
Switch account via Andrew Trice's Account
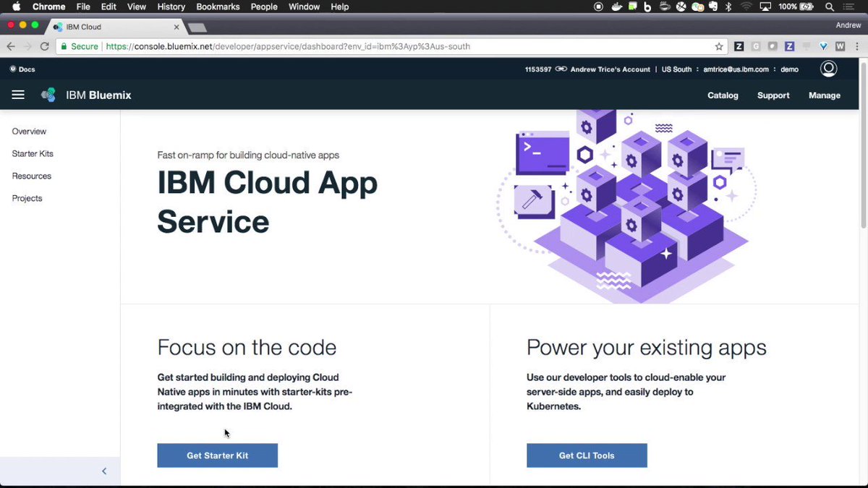tap(610, 69)
